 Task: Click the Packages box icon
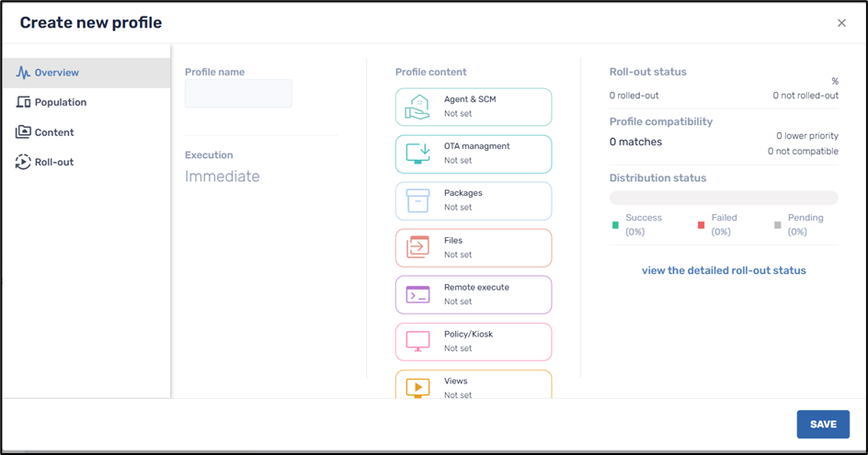[417, 200]
